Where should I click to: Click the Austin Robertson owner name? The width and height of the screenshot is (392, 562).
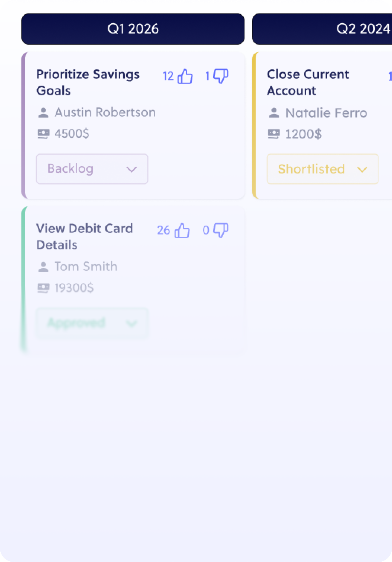pyautogui.click(x=105, y=113)
